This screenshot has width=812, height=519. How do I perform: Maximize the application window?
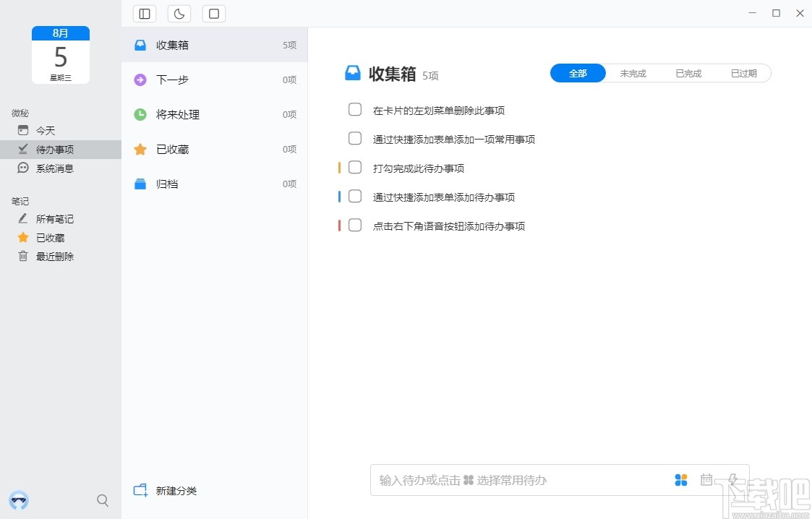[x=777, y=13]
